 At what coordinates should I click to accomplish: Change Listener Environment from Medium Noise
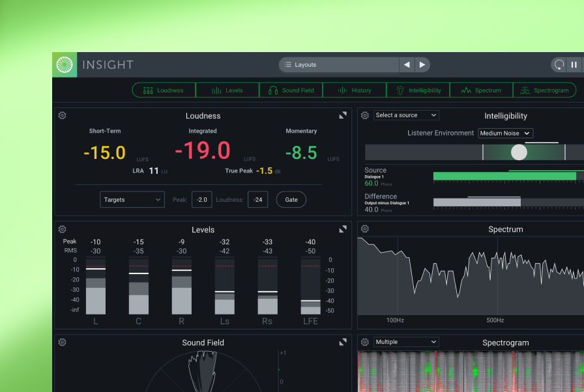pos(505,133)
